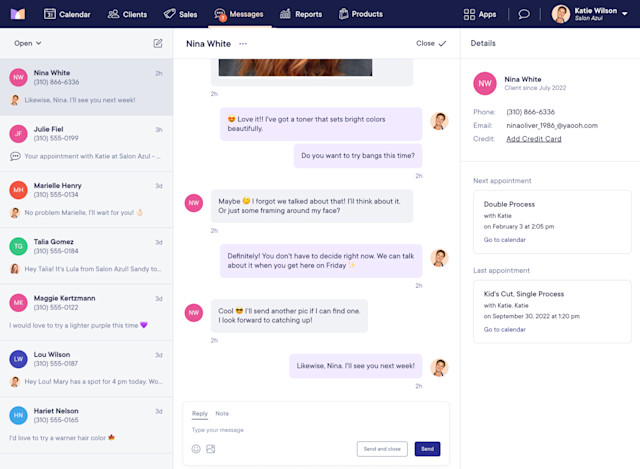Click Katie's avatar beside 'Love it!!' message
This screenshot has height=469, width=640.
coord(439,121)
